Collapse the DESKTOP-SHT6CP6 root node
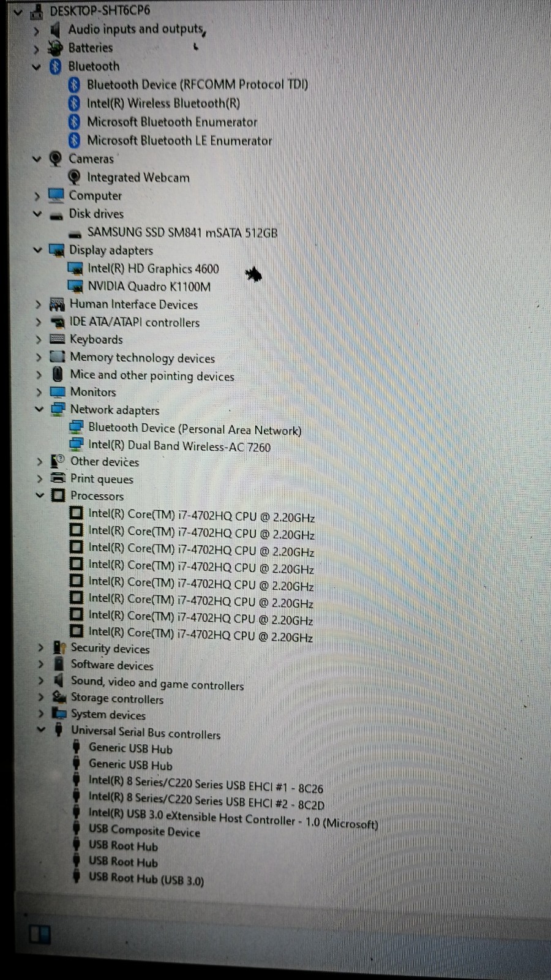551x980 pixels. (x=18, y=11)
